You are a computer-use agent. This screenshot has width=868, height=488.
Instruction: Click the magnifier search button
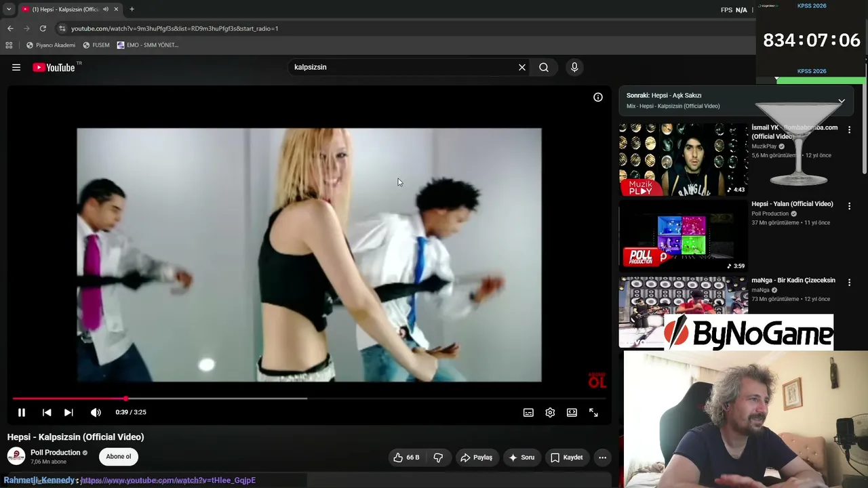pyautogui.click(x=544, y=67)
